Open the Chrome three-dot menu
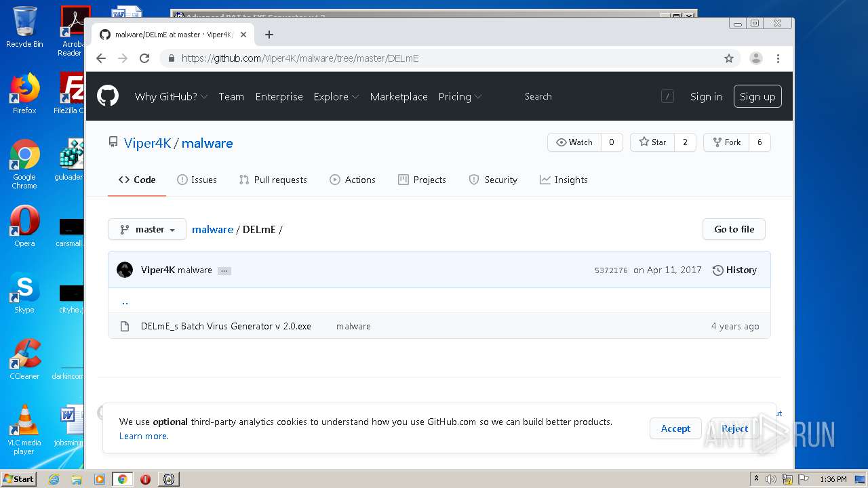This screenshot has height=488, width=868. [x=778, y=58]
